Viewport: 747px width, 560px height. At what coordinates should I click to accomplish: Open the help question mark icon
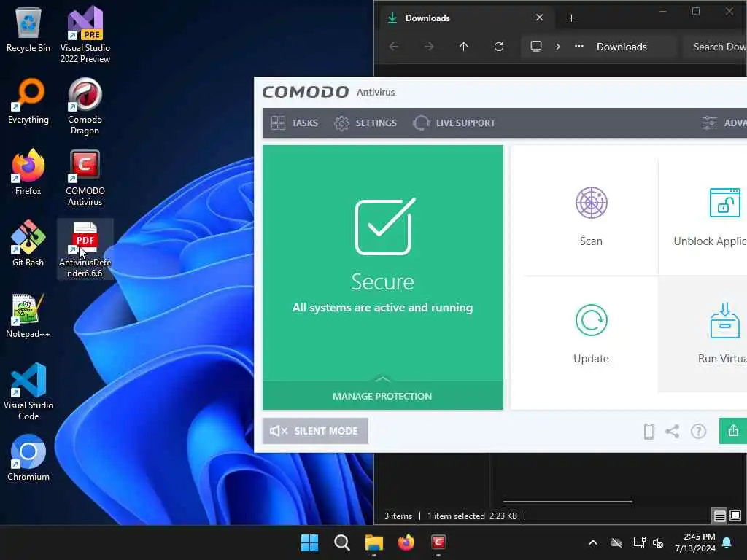tap(698, 432)
